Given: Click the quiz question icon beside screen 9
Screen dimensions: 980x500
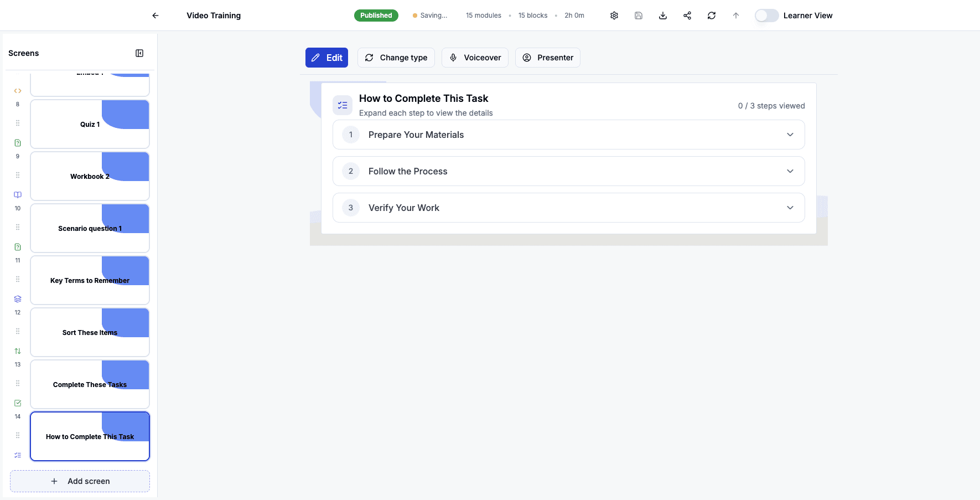Looking at the screenshot, I should 17,142.
